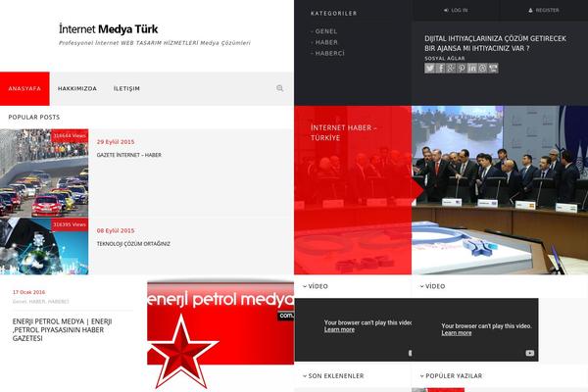The width and height of the screenshot is (588, 392).
Task: Open the İNTERNET HABER – TÜRKİYE featured slide
Action: click(x=344, y=133)
